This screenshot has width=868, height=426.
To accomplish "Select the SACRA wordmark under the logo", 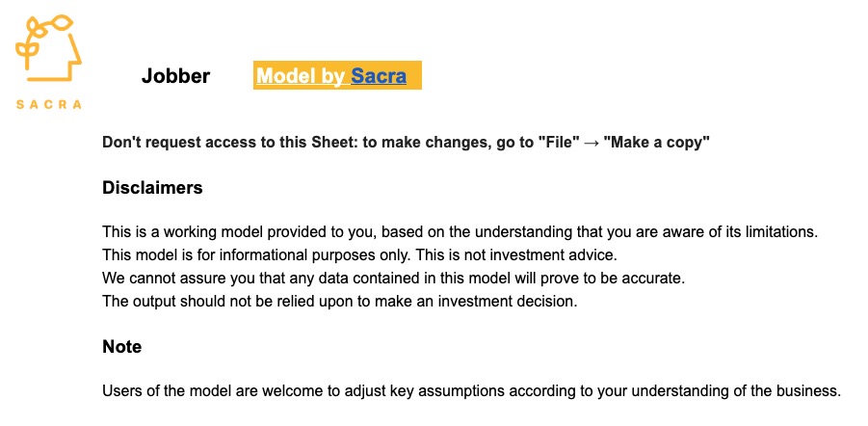I will pos(49,104).
